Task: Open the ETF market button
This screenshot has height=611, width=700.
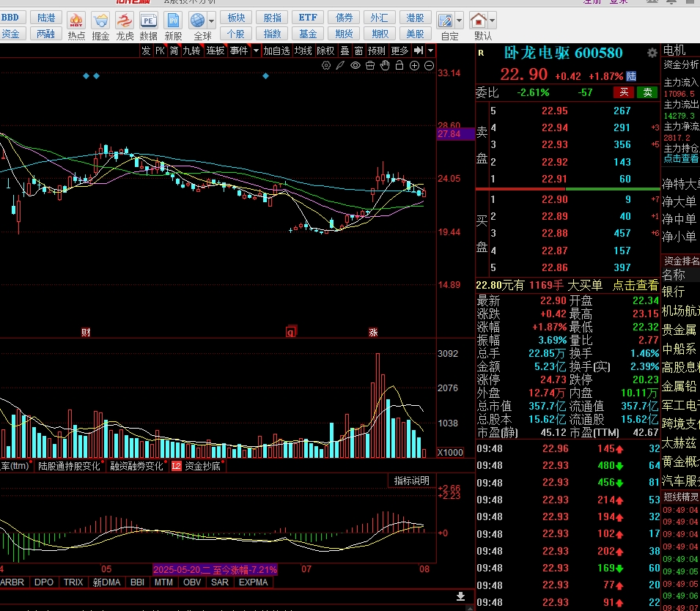Action: tap(308, 18)
